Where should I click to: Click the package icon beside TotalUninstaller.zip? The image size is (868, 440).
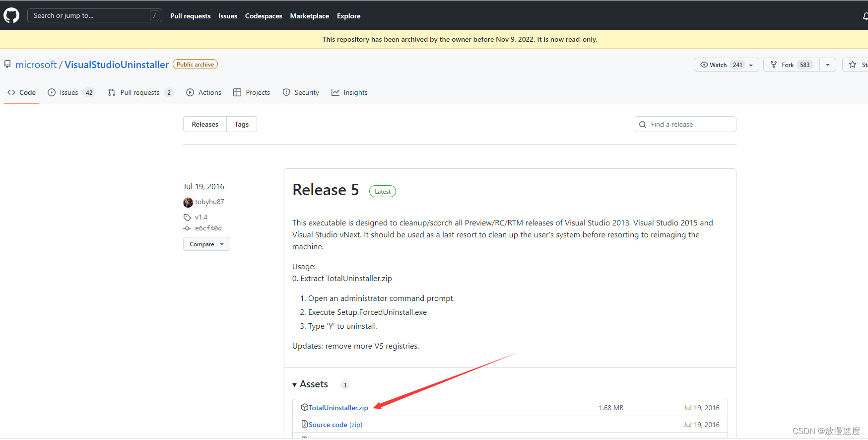pos(305,407)
